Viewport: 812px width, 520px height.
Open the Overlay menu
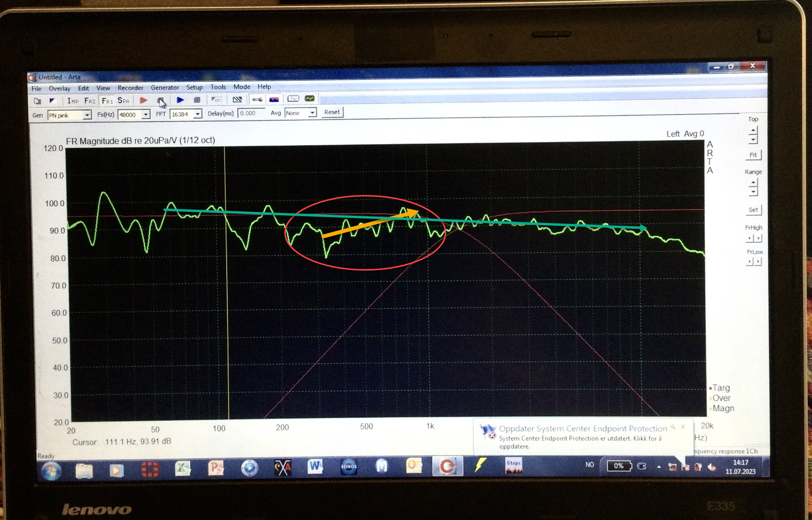(x=59, y=89)
